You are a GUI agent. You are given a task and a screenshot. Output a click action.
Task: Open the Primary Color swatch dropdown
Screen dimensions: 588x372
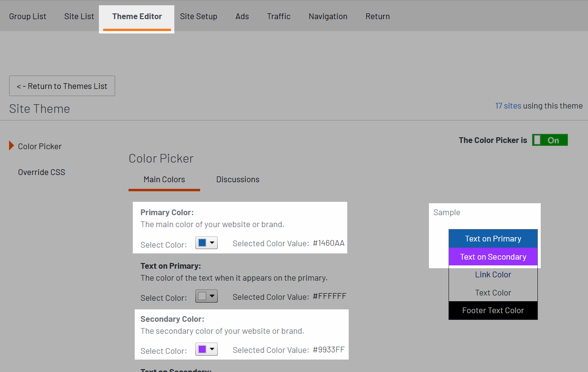206,243
